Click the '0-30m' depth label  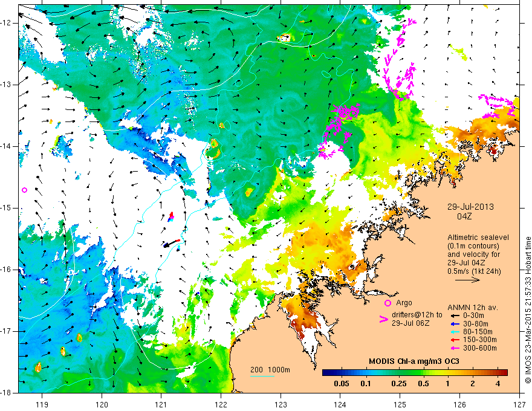(473, 316)
